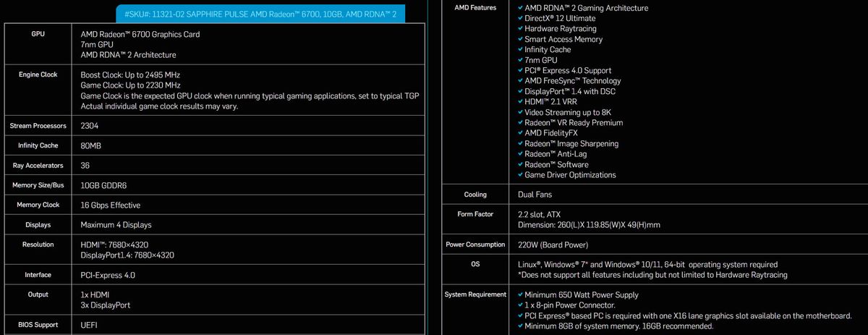This screenshot has width=868, height=335.
Task: Click checkmark beside 'Minimum 8GB of system memory'
Action: pos(521,326)
